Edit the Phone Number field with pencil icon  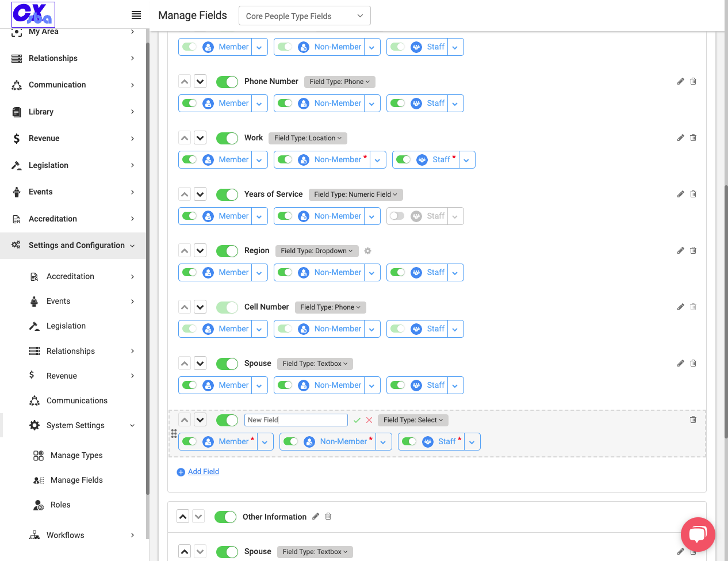pos(680,81)
